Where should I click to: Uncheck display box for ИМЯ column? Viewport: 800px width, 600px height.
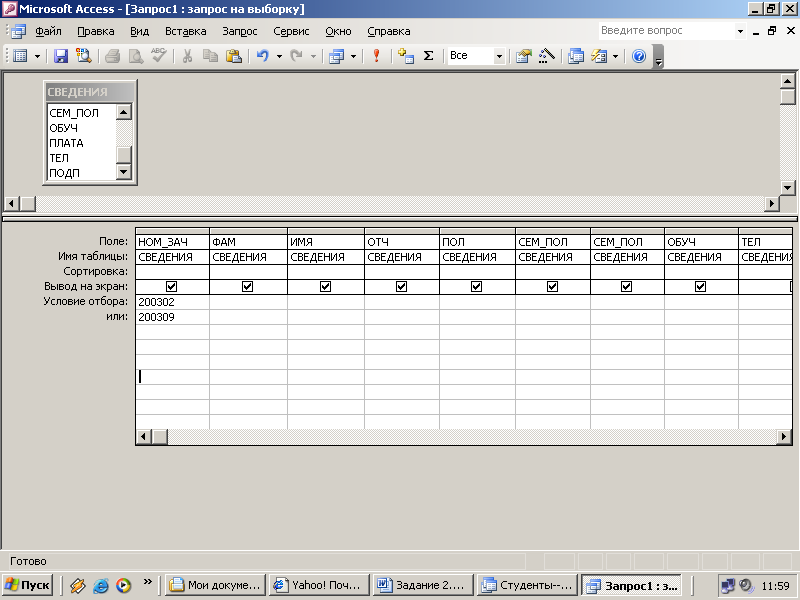pos(325,287)
